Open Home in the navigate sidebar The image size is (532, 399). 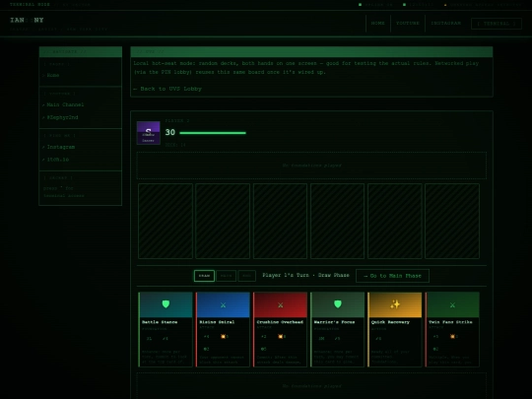[53, 75]
